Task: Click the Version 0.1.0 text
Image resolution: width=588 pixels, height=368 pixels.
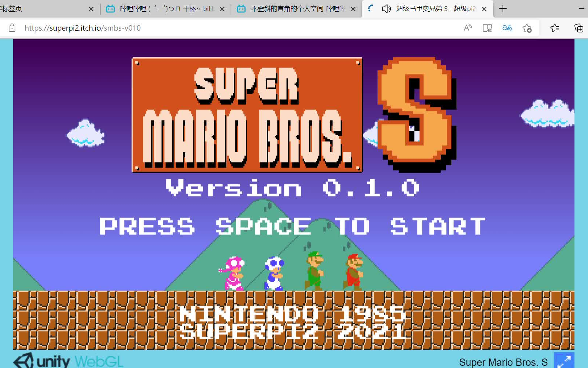Action: point(292,188)
